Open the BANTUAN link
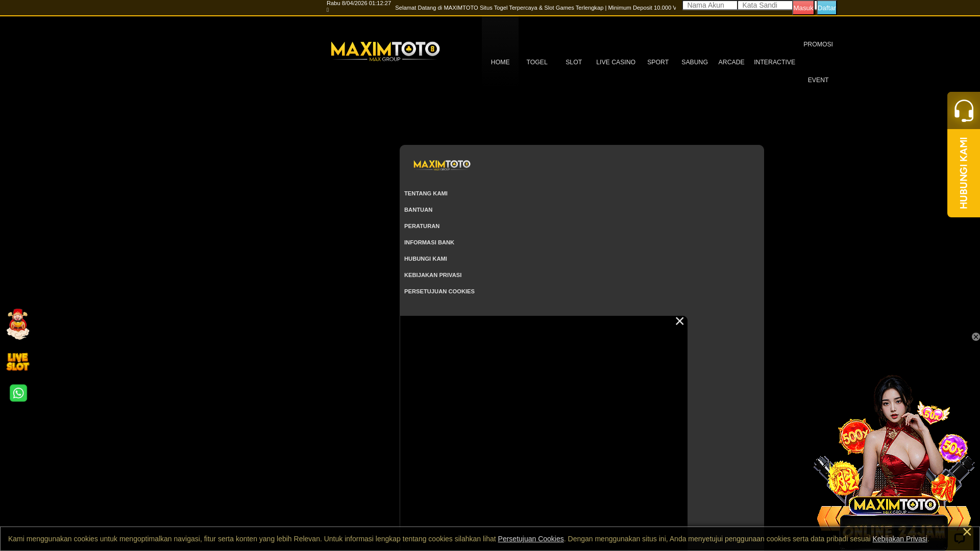This screenshot has height=551, width=980. tap(418, 210)
